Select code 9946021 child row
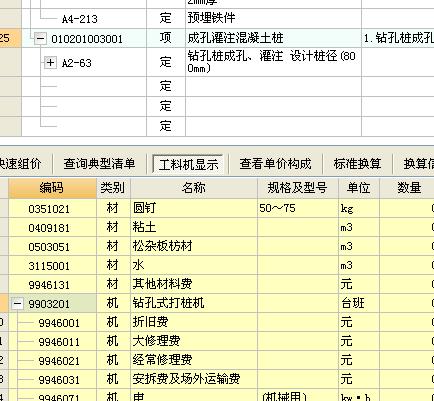The image size is (434, 401). click(59, 361)
